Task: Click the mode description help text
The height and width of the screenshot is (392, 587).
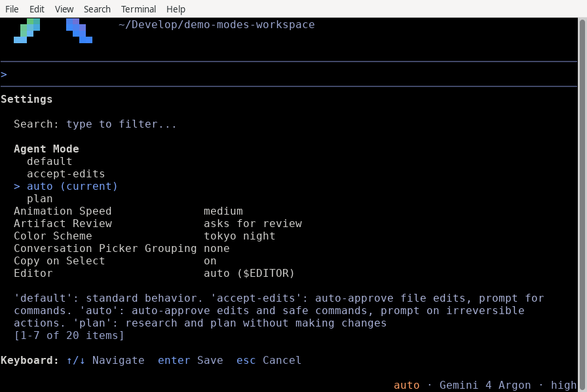Action: 278,310
